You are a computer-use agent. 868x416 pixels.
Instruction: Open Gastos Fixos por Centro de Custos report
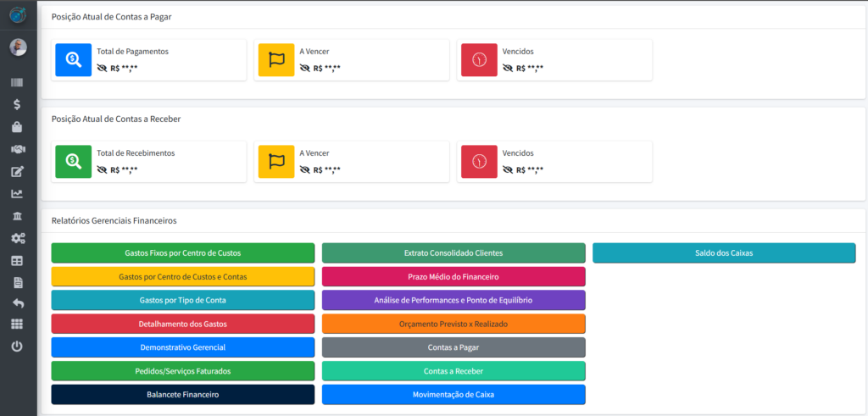click(x=182, y=252)
